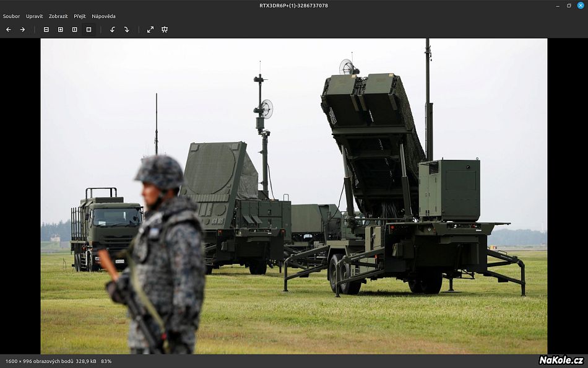Click the zoom in icon
588x368 pixels.
point(60,29)
